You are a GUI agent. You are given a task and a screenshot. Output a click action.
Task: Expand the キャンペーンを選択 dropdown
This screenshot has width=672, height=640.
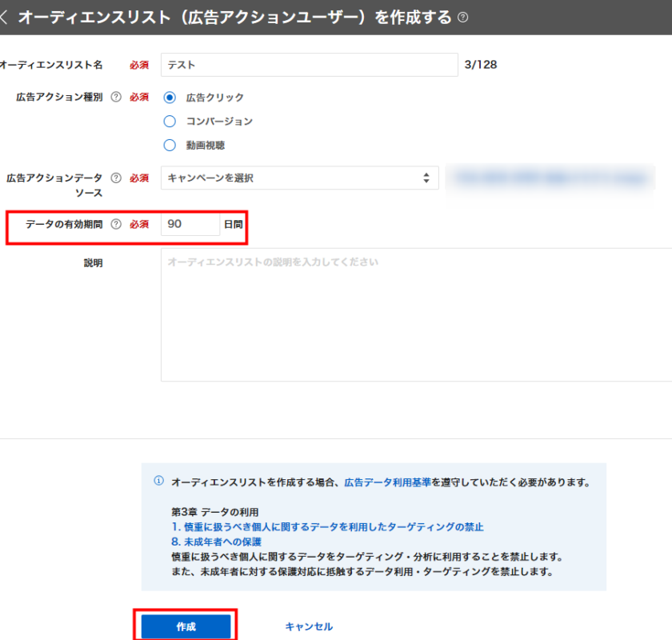click(299, 178)
